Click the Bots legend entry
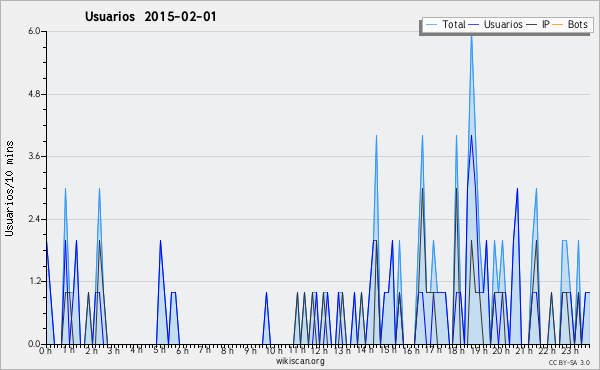This screenshot has height=370, width=600. click(570, 24)
